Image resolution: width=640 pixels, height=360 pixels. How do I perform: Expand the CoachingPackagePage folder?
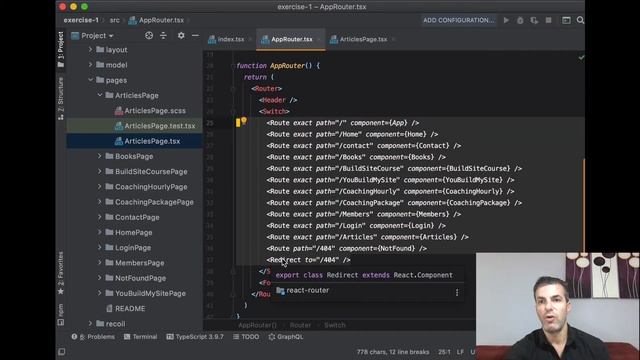pyautogui.click(x=100, y=202)
